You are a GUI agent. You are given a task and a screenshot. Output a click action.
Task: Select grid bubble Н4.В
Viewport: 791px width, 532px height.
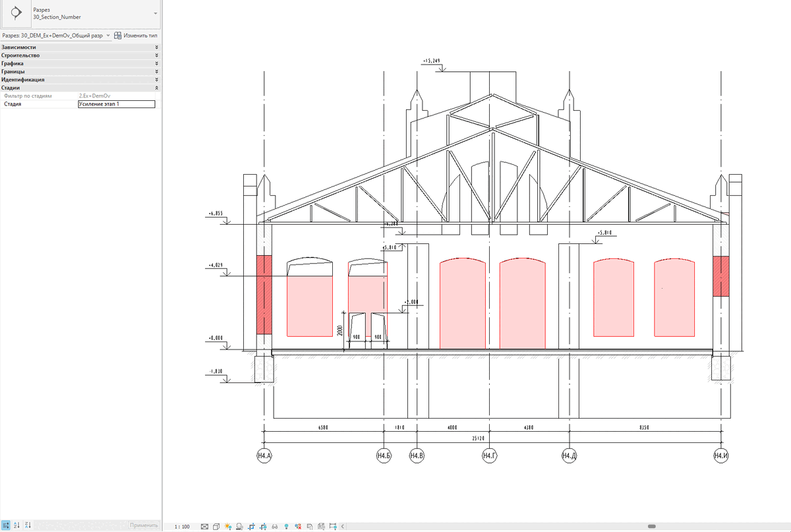[x=417, y=456]
